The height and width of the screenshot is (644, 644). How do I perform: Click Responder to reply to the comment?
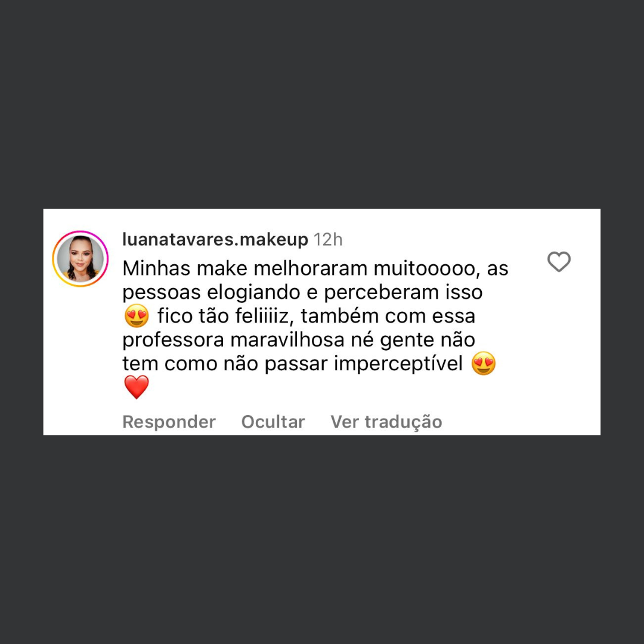pyautogui.click(x=169, y=422)
